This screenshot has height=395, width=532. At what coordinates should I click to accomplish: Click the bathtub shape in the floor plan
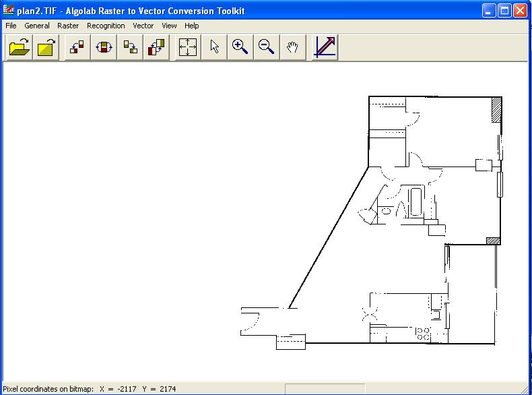click(x=416, y=202)
